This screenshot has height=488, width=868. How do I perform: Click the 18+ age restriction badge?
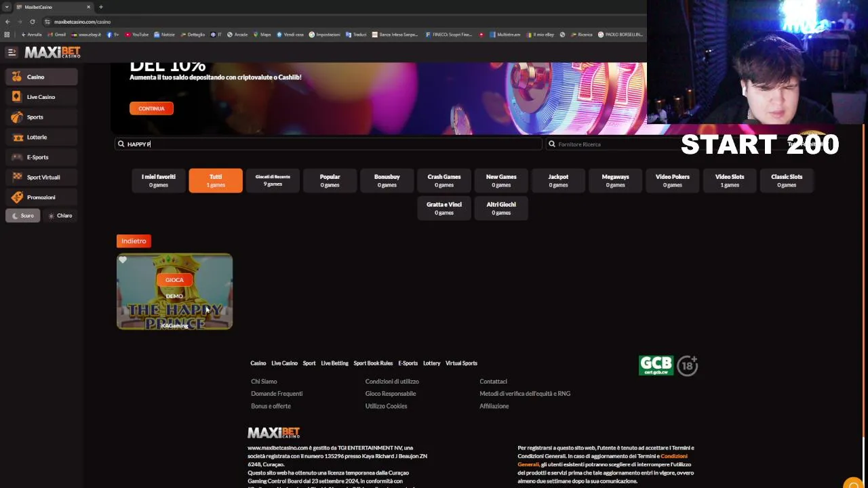coord(687,366)
